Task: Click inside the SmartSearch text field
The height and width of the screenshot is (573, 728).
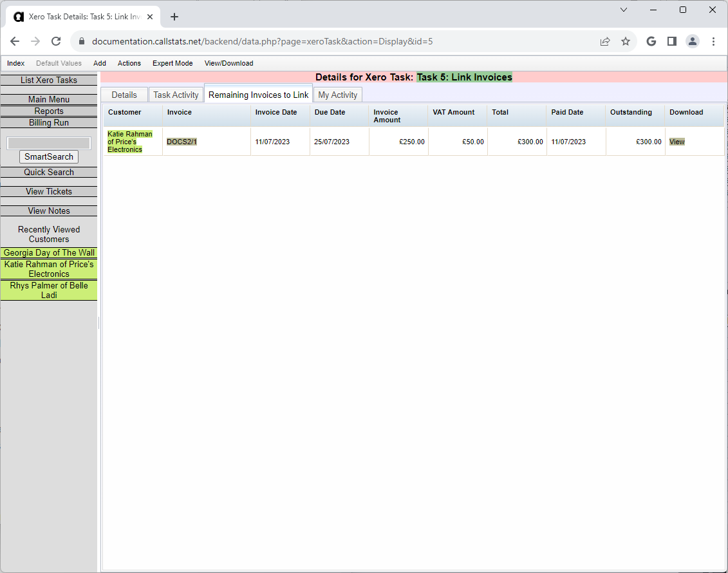Action: [x=48, y=142]
